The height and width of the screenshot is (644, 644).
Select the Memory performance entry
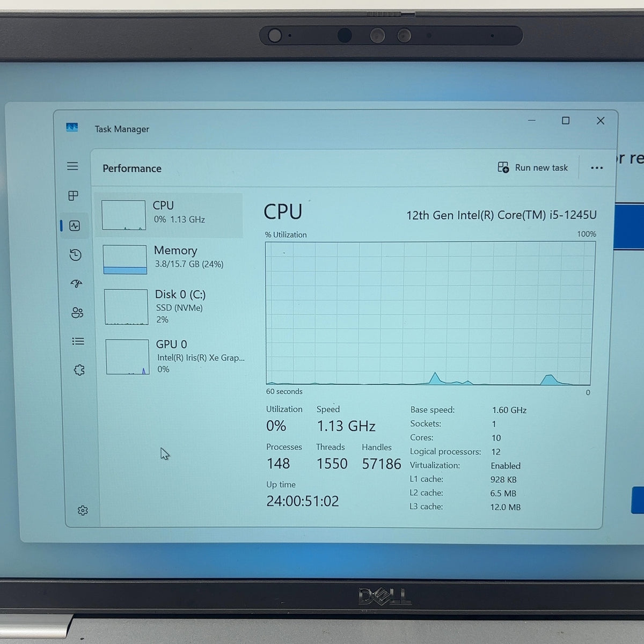[171, 260]
